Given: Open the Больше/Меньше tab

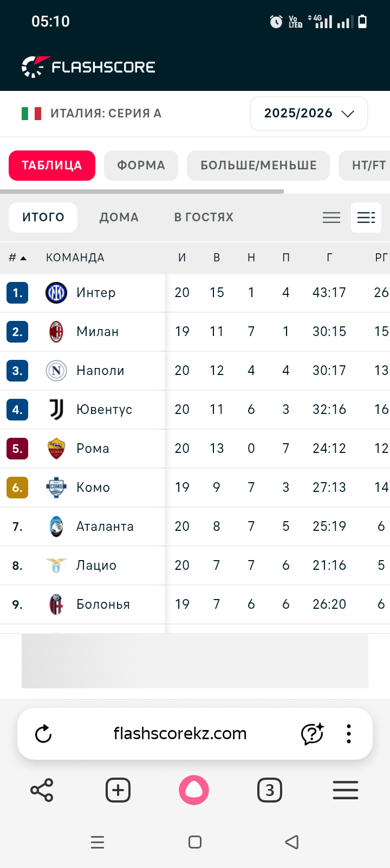Looking at the screenshot, I should [x=258, y=166].
